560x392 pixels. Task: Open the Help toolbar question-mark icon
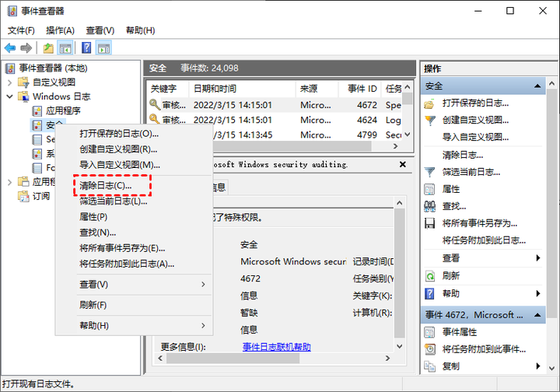click(86, 47)
